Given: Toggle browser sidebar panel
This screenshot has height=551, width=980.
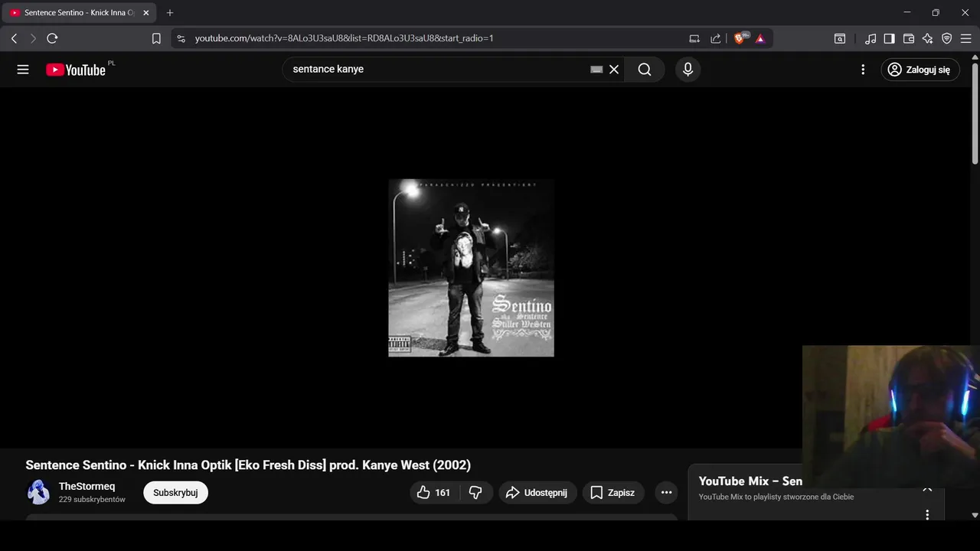Looking at the screenshot, I should pos(890,38).
